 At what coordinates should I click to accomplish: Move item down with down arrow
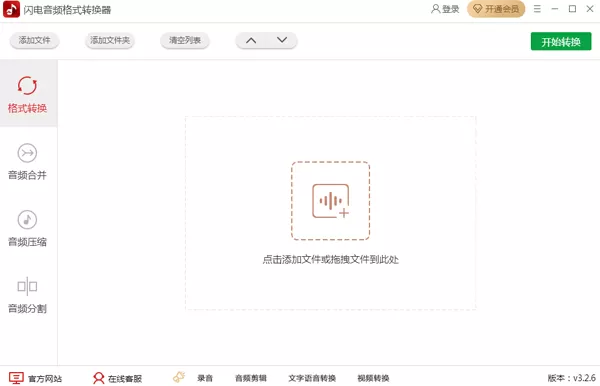[282, 40]
